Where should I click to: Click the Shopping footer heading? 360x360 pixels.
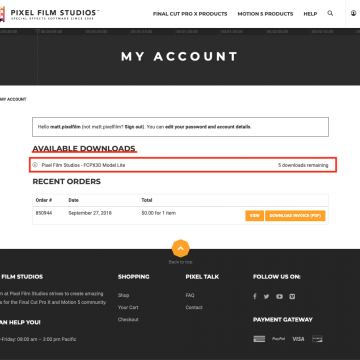pyautogui.click(x=134, y=277)
